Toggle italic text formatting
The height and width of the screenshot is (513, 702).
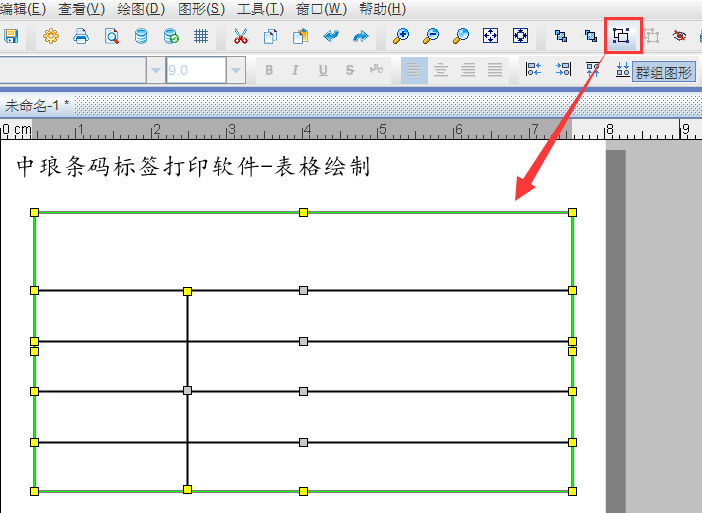(x=295, y=70)
